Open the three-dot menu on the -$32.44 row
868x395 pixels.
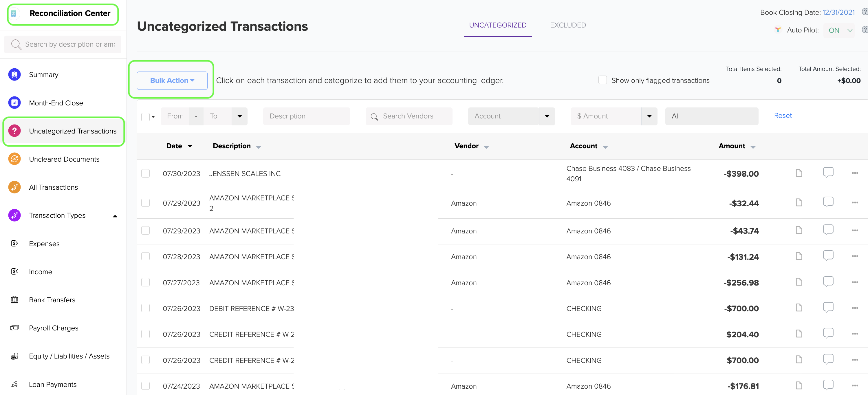tap(855, 202)
